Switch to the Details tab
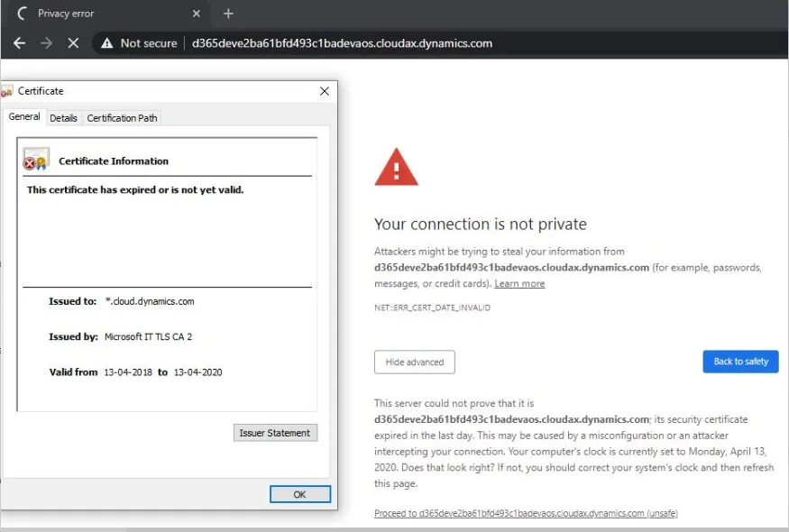Image resolution: width=789 pixels, height=532 pixels. (63, 118)
